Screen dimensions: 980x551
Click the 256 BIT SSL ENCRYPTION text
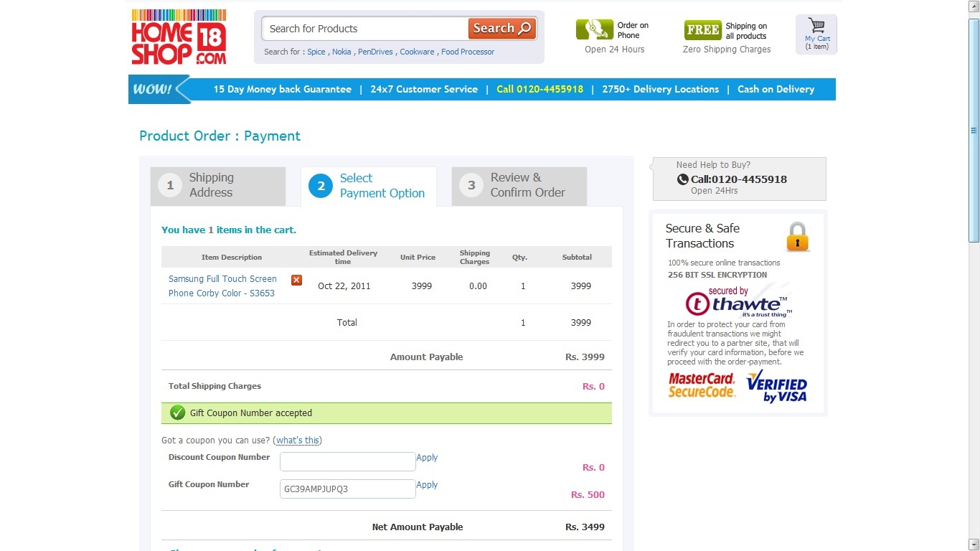(717, 275)
